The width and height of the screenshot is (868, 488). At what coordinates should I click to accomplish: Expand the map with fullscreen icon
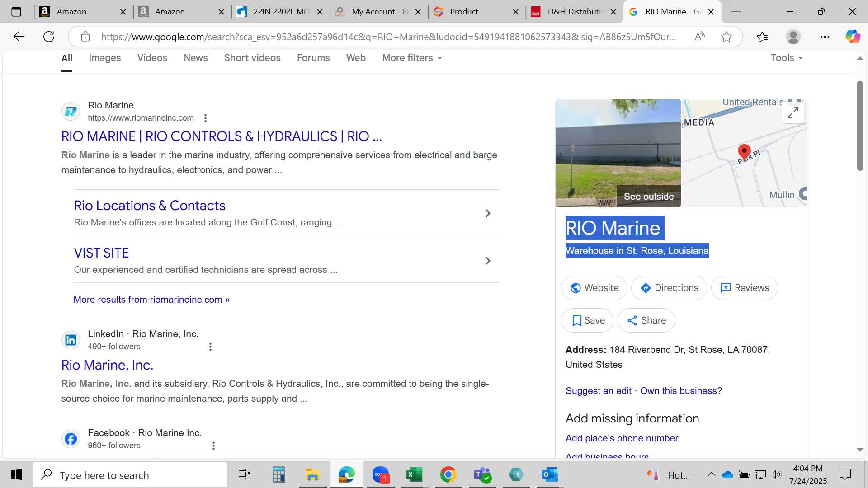(793, 112)
